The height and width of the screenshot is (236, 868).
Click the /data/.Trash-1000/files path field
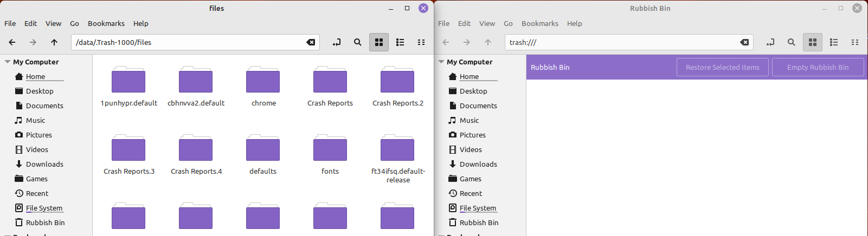[x=195, y=42]
